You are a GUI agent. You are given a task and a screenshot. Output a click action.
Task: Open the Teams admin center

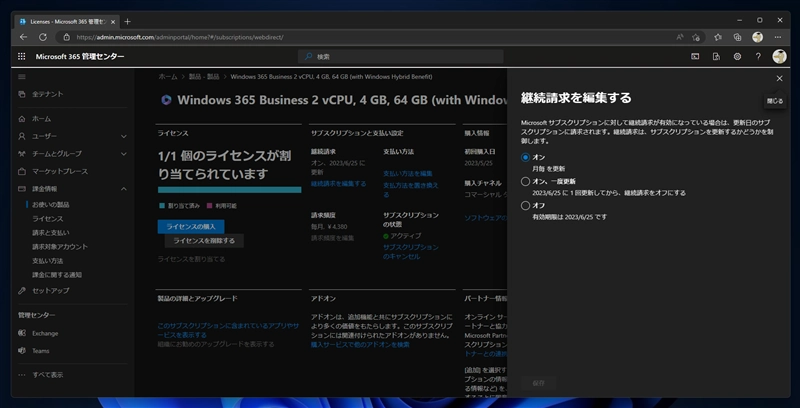tap(41, 351)
